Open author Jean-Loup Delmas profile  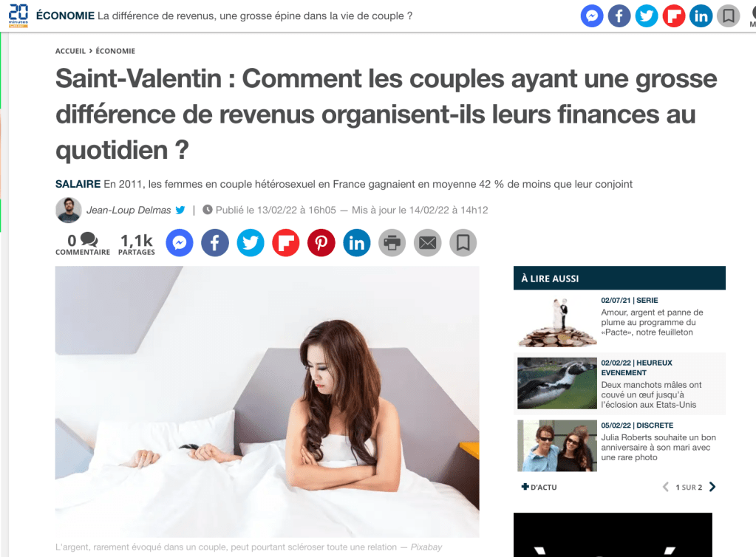point(129,210)
